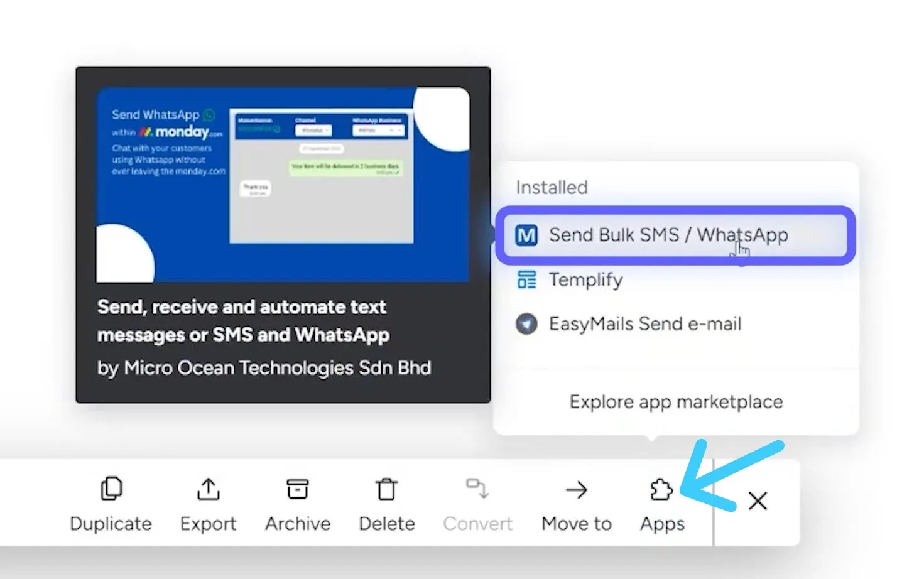Click the Export label
Screen dimensions: 924x579
coord(208,524)
